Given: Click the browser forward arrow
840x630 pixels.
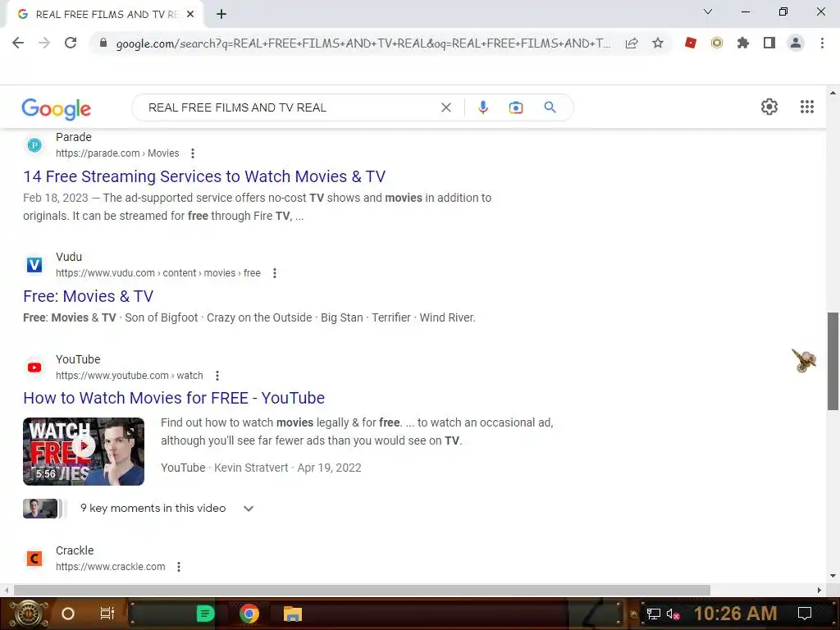Looking at the screenshot, I should point(44,43).
